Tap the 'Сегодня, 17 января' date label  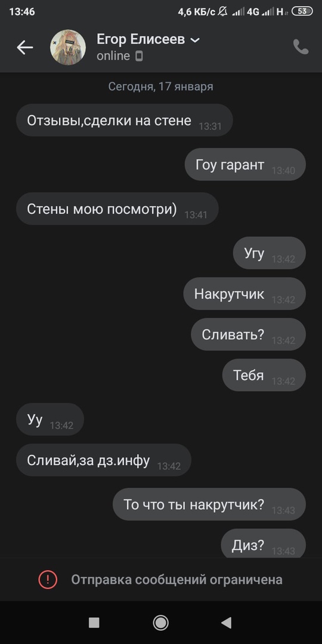tap(160, 86)
